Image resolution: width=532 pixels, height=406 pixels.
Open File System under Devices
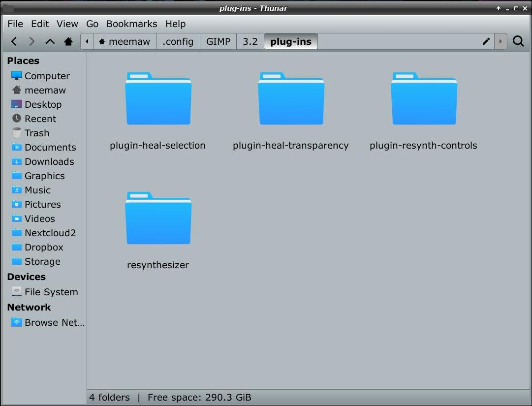[44, 292]
